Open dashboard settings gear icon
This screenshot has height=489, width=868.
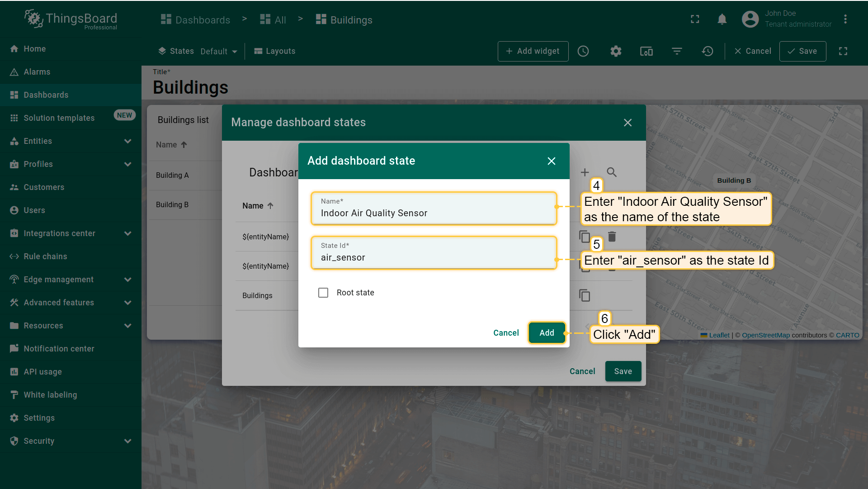pyautogui.click(x=616, y=51)
